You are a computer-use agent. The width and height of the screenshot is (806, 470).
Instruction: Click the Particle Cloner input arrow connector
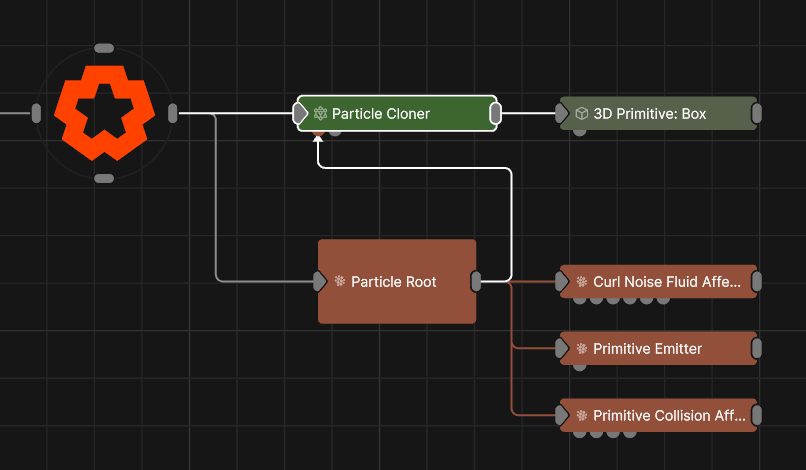click(301, 114)
